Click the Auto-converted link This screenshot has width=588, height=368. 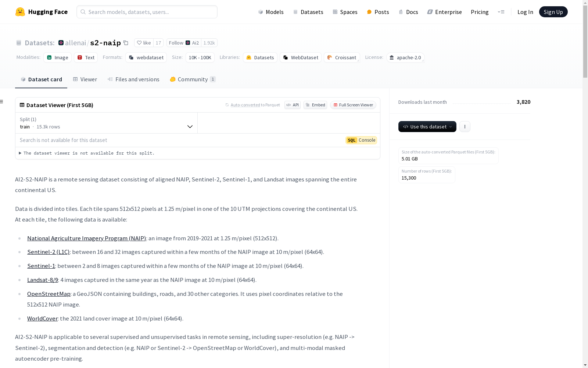(245, 105)
